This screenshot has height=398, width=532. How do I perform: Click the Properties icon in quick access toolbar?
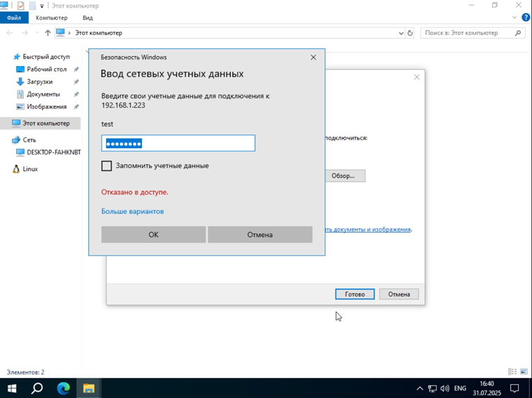pyautogui.click(x=21, y=6)
